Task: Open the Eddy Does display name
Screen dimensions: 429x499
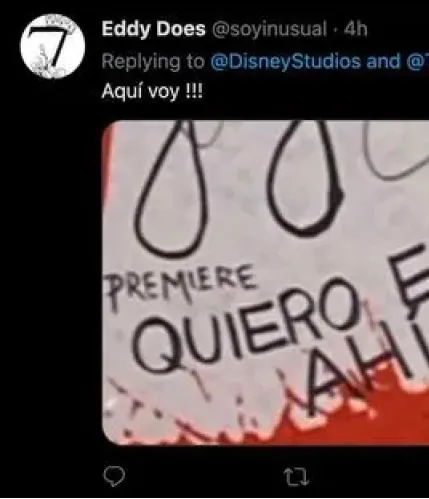Action: pos(153,29)
